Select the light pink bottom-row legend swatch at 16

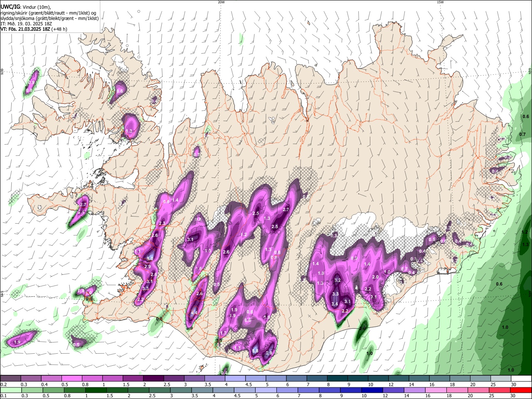(436, 390)
